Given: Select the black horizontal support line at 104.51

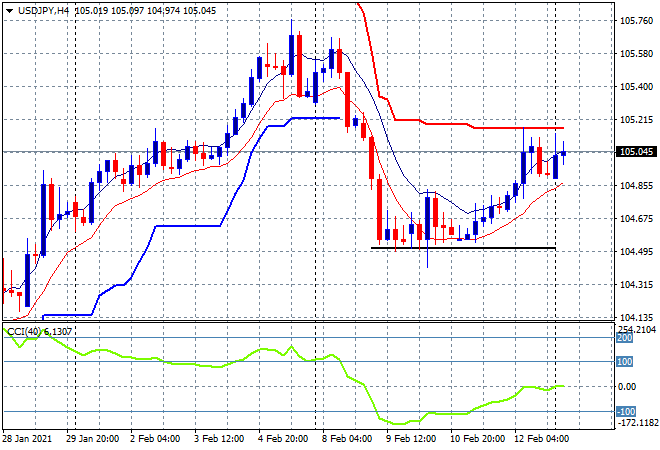Looking at the screenshot, I should pyautogui.click(x=463, y=248).
